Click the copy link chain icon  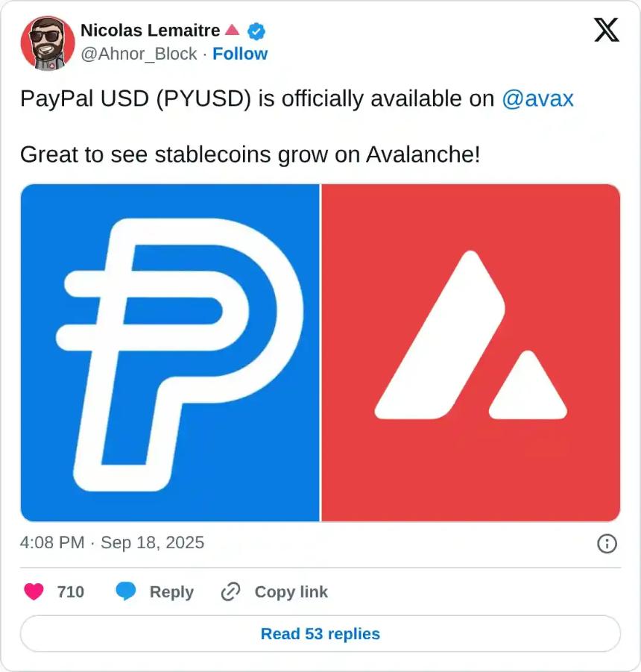(230, 591)
